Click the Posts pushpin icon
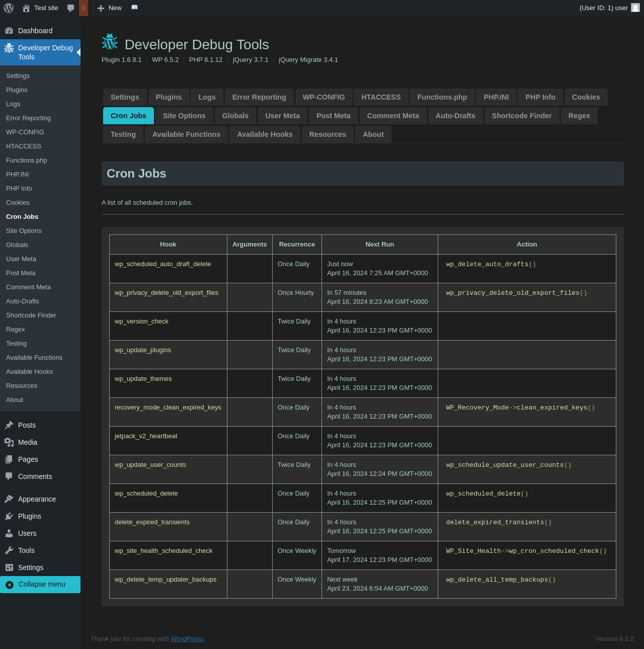The height and width of the screenshot is (649, 644). pos(9,425)
